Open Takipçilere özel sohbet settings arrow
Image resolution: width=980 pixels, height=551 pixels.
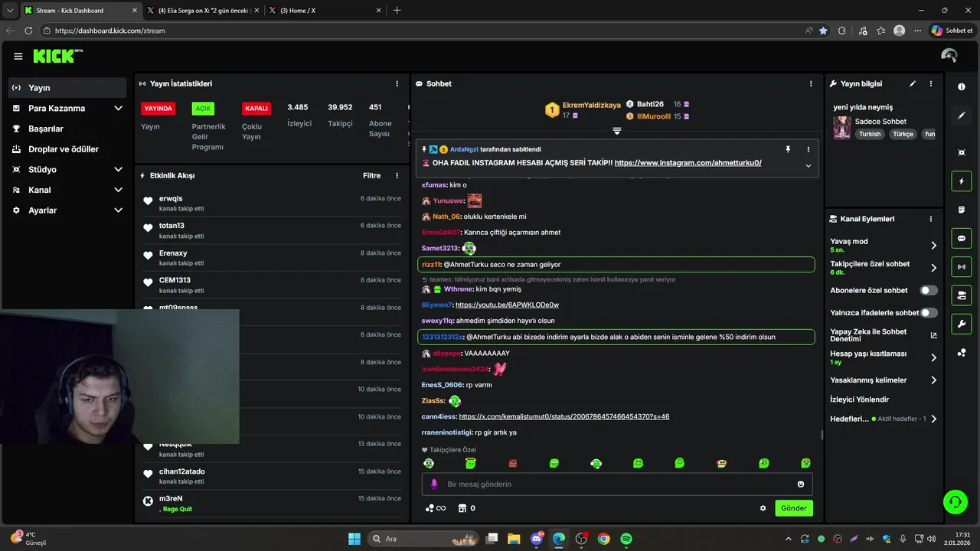click(x=933, y=268)
